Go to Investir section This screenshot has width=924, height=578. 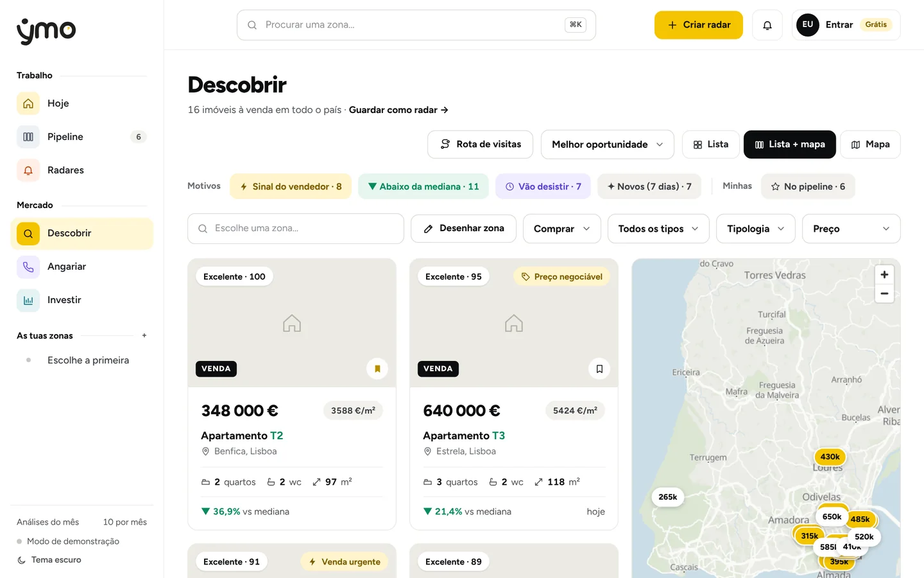82,300
